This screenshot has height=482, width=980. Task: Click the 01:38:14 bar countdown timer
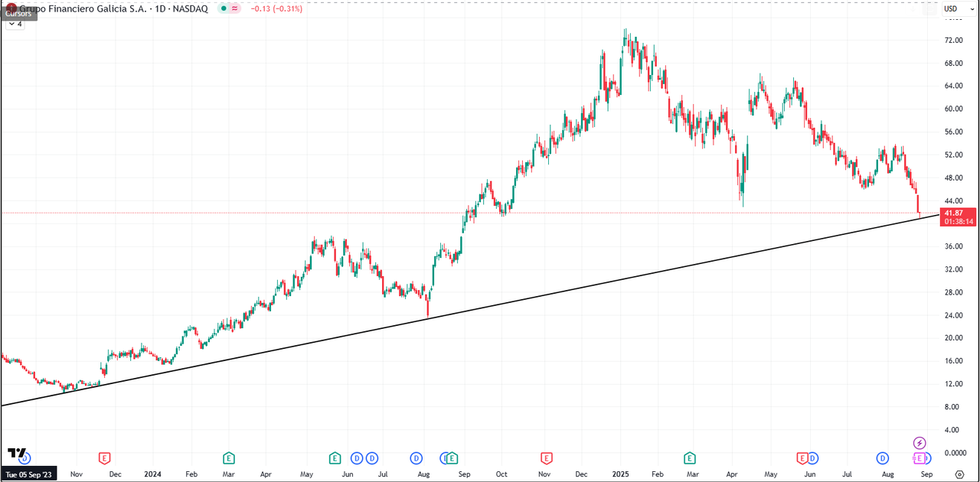[x=959, y=221]
